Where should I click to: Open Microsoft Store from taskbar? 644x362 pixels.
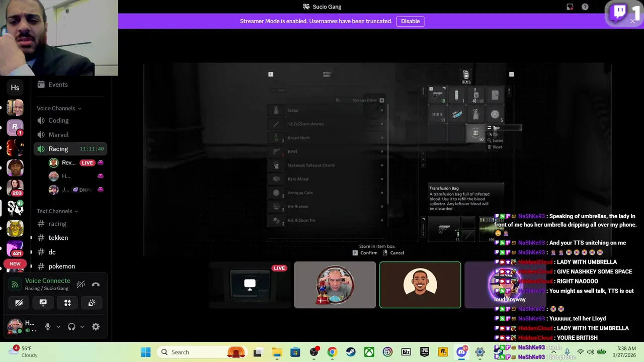tap(295, 352)
